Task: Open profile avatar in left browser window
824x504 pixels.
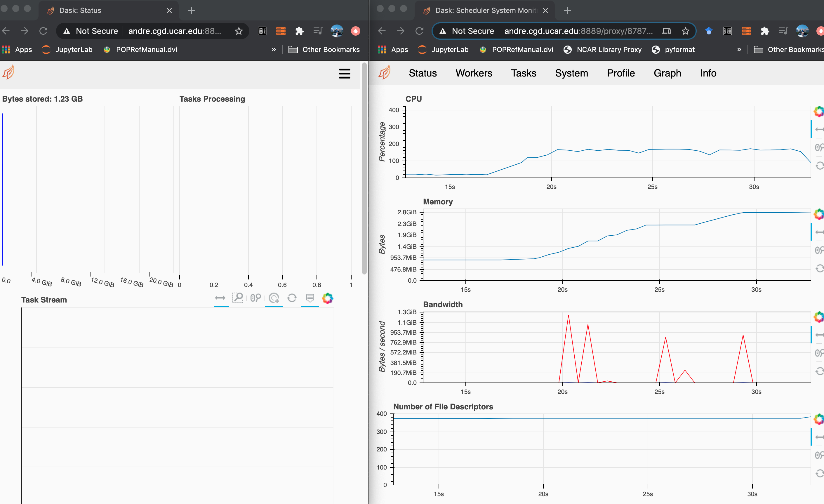Action: [x=337, y=31]
